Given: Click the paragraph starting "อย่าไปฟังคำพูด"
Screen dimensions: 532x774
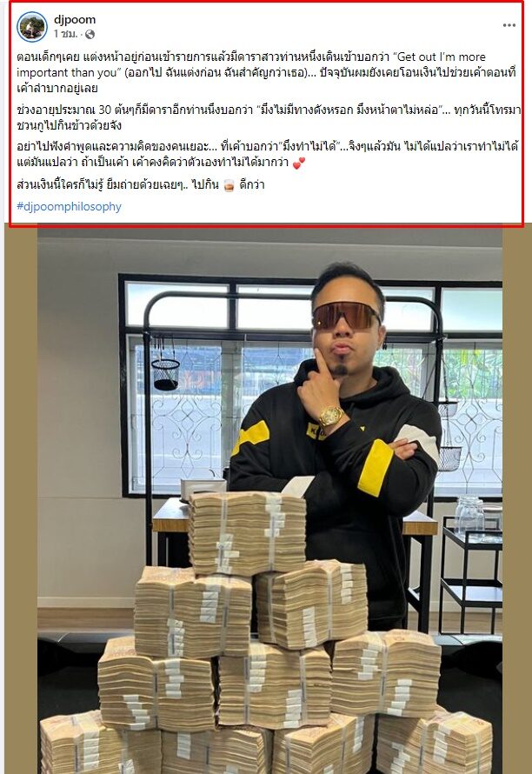Looking at the screenshot, I should [x=267, y=154].
